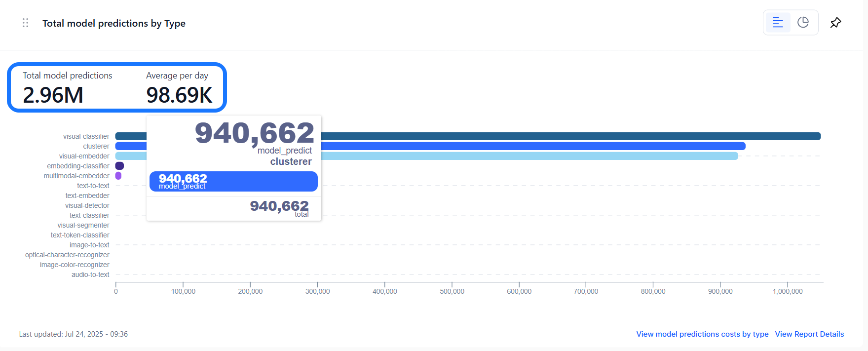Click the Last updated timestamp text

(74, 334)
